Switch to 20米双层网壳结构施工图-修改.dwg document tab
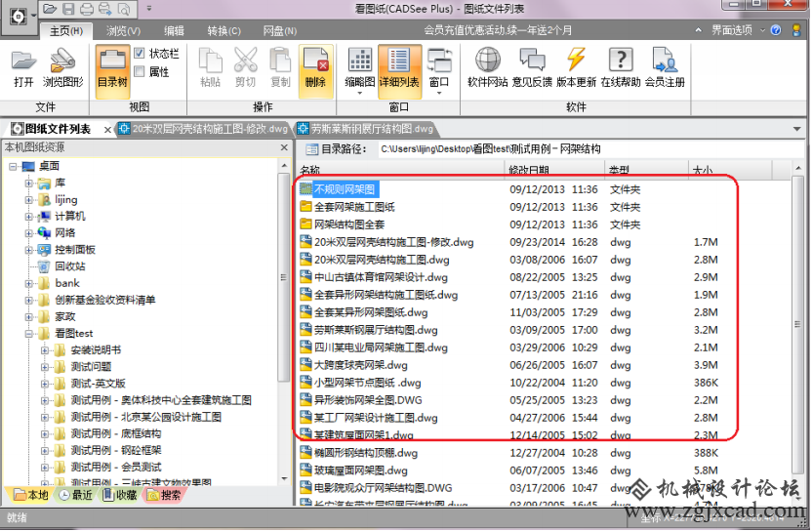Screen dimensions: 812x531 click(x=203, y=129)
